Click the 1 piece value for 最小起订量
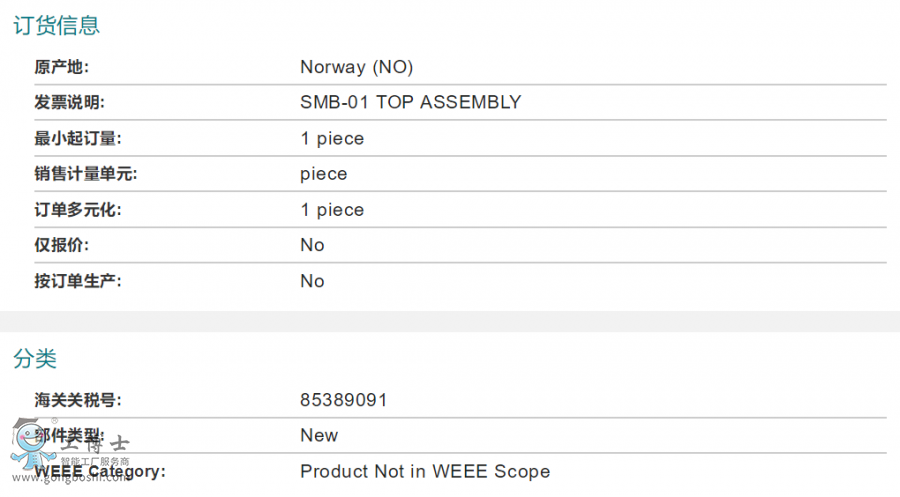The width and height of the screenshot is (900, 497). tap(332, 138)
